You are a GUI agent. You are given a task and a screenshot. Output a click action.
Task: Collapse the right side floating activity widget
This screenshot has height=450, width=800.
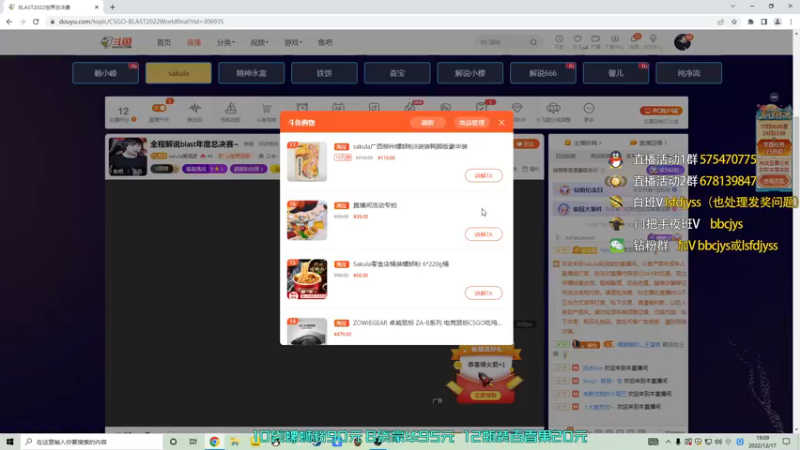(x=774, y=97)
